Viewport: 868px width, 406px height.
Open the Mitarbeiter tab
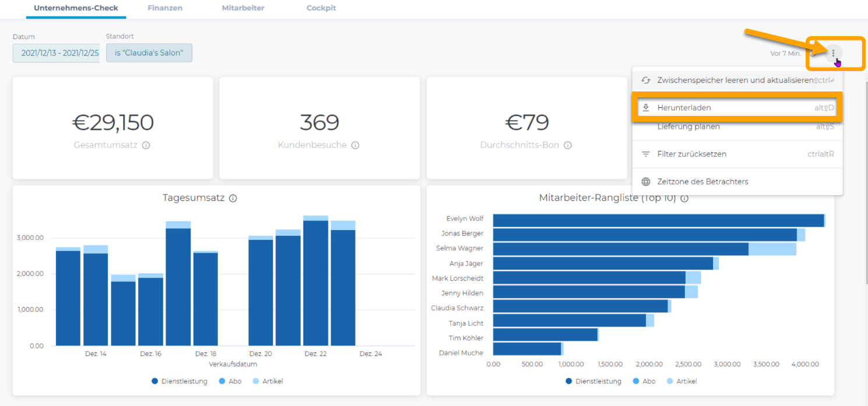[243, 8]
